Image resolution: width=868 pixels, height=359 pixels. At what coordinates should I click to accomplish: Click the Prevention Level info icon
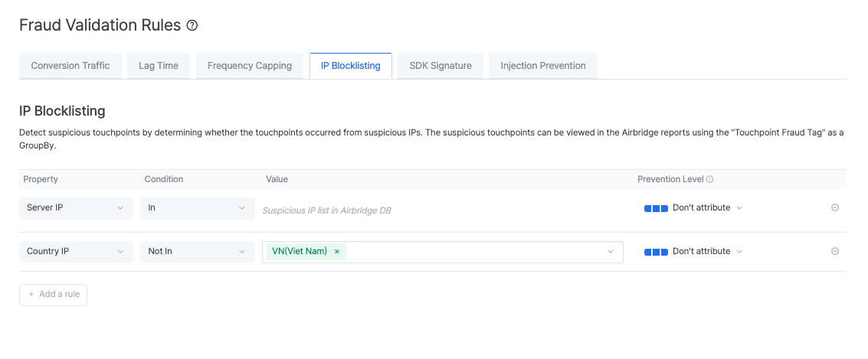709,179
